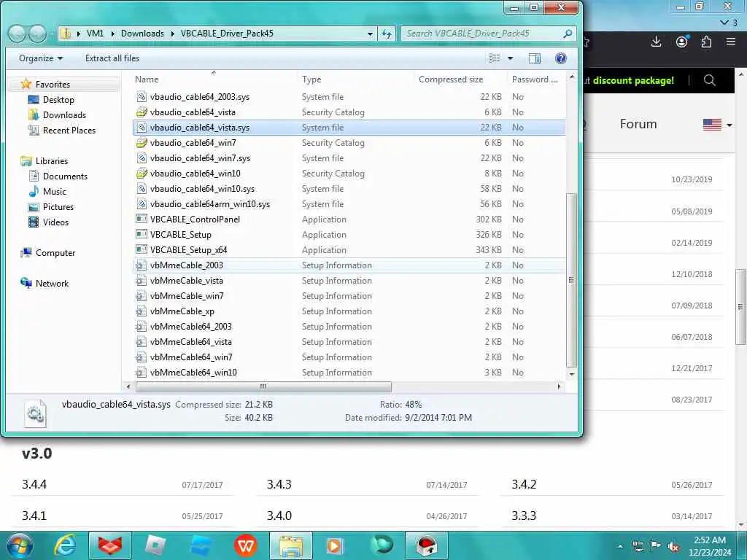Click Extract all files
Image resolution: width=747 pixels, height=560 pixels.
point(112,58)
